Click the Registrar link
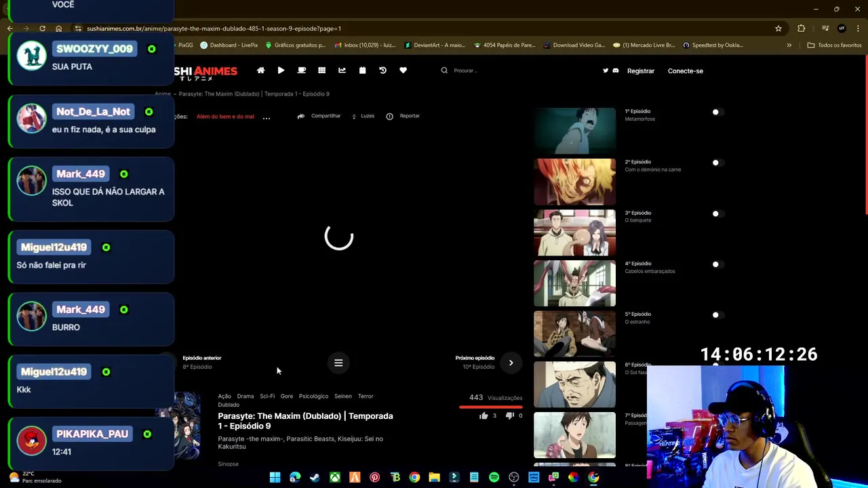The height and width of the screenshot is (488, 868). point(641,70)
